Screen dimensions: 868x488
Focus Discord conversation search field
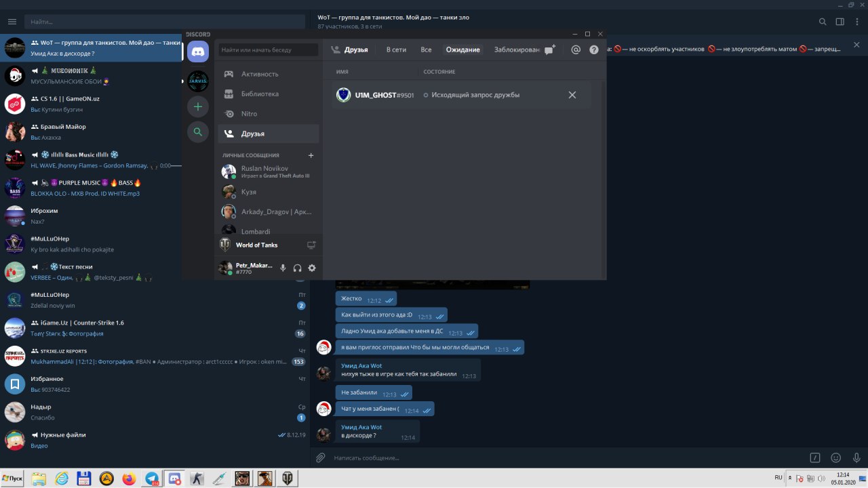click(x=269, y=49)
